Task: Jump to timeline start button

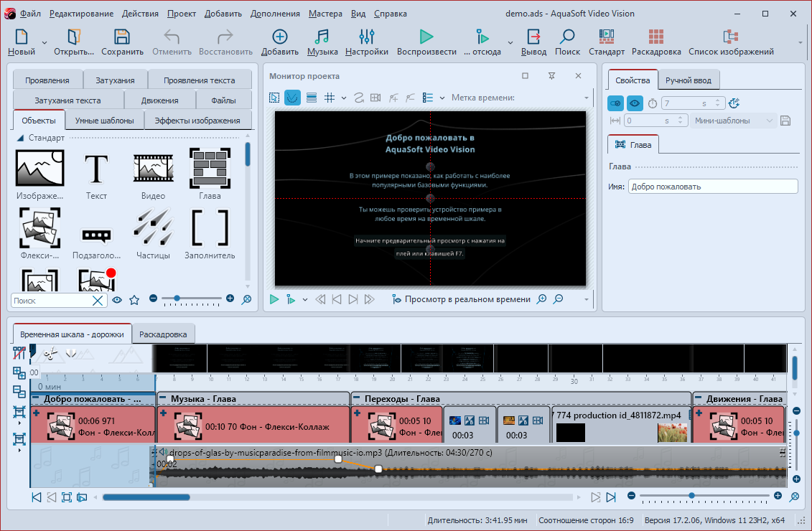Action: (x=36, y=497)
